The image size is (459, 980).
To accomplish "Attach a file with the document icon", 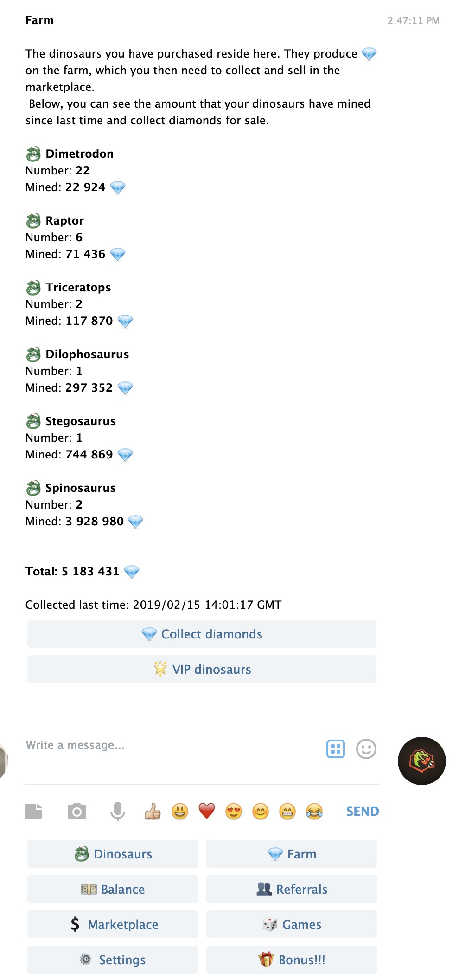I will [x=33, y=811].
